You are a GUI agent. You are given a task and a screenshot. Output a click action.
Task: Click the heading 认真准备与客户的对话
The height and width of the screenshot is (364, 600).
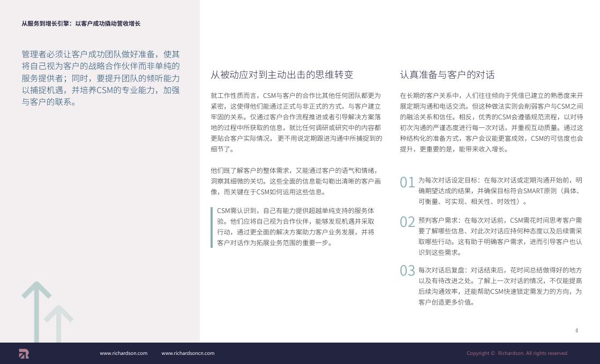pos(447,74)
